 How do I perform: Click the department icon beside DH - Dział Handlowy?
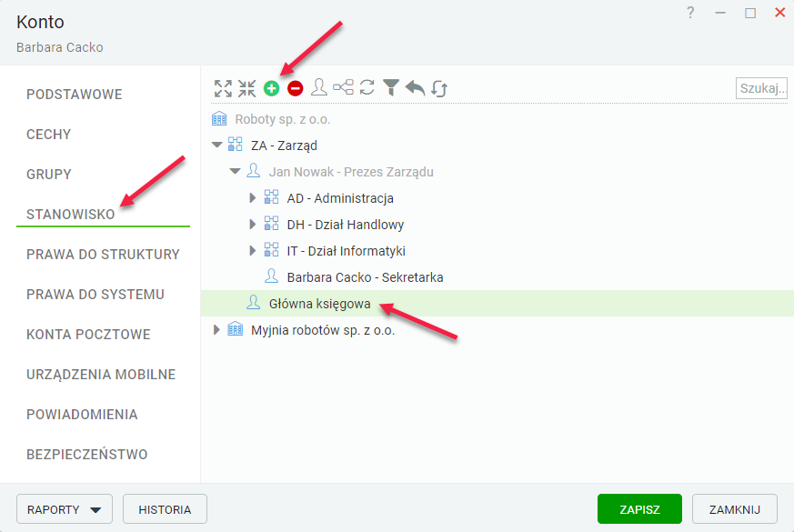click(x=271, y=223)
